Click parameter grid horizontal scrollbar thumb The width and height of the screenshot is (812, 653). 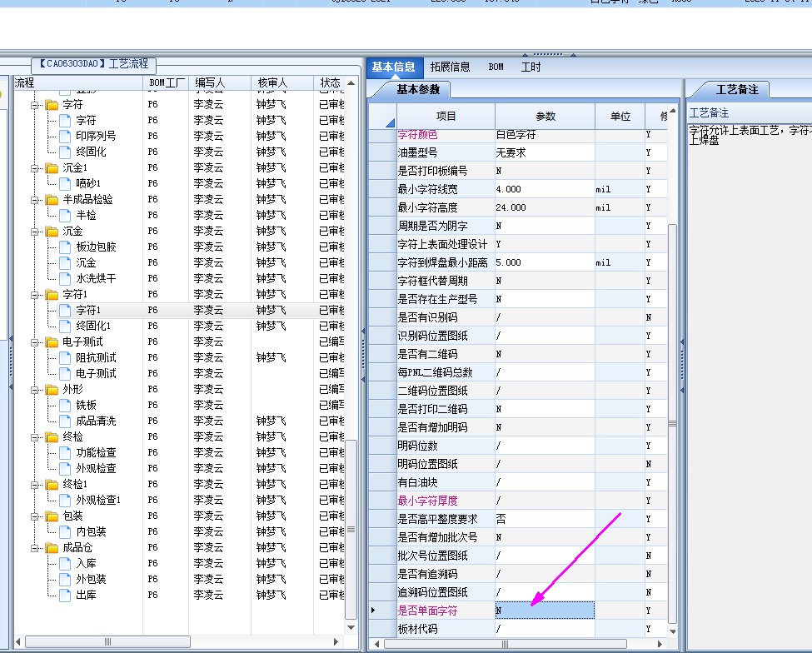[x=505, y=644]
